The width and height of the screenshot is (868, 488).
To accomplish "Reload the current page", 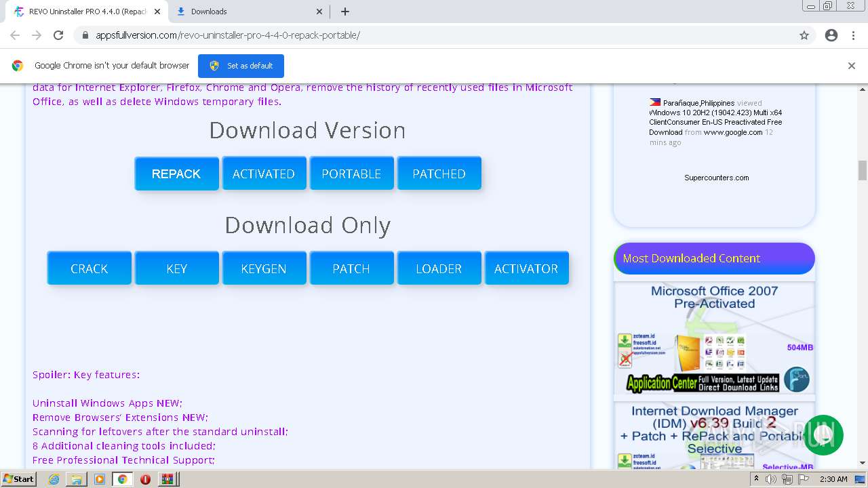I will [x=58, y=35].
